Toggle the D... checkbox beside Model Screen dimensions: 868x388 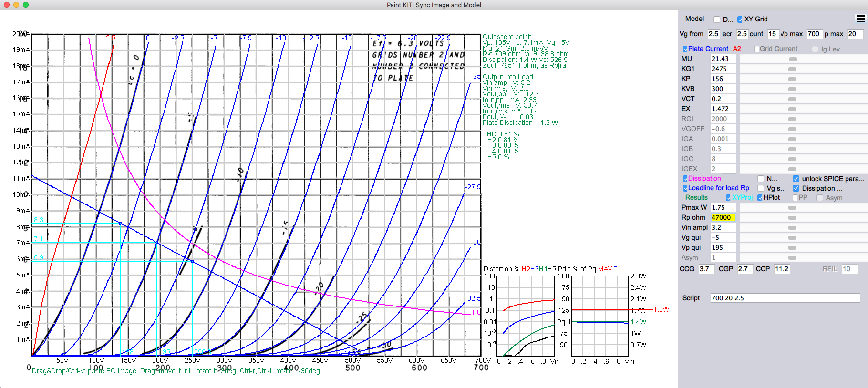[717, 20]
